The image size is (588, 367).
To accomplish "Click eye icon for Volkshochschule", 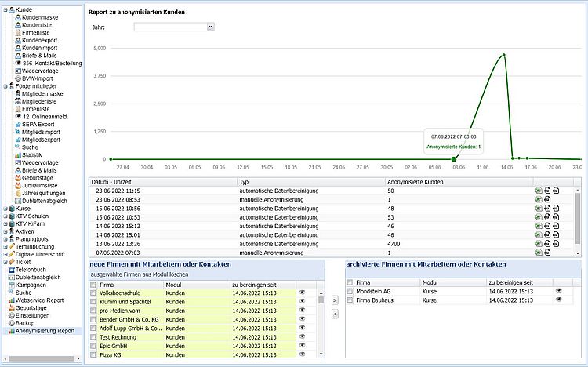I will coord(302,291).
